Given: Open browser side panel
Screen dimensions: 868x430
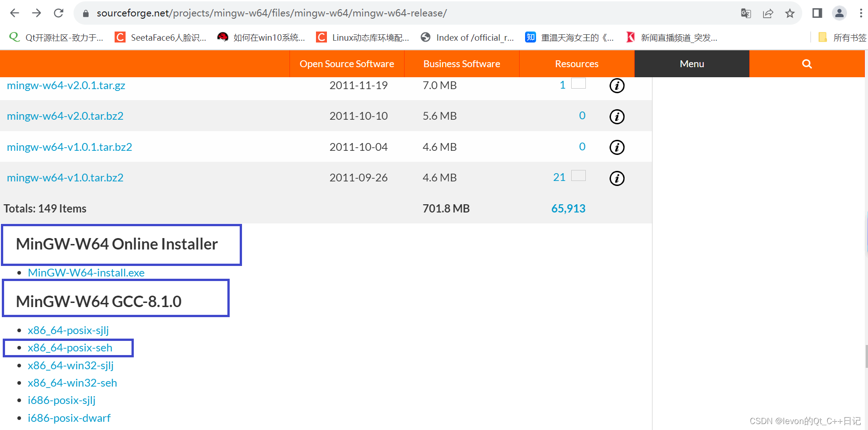Looking at the screenshot, I should click(817, 13).
